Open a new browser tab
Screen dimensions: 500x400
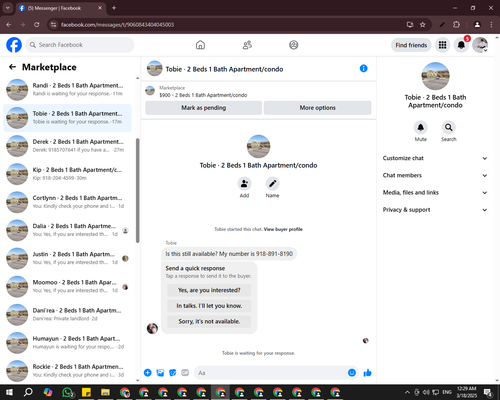tap(114, 8)
